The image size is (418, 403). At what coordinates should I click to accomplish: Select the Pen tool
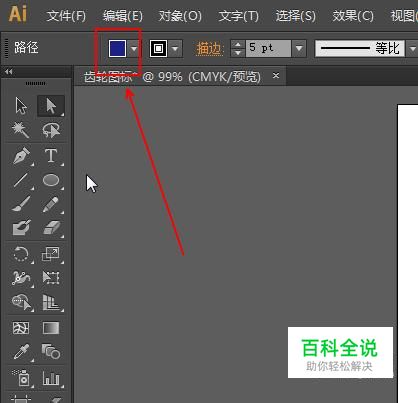[x=21, y=156]
